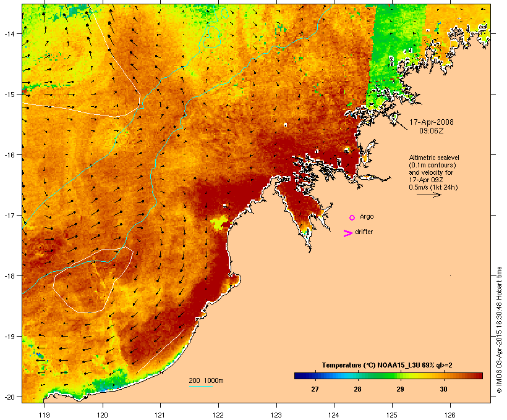Click the latitude label '-19'
The width and height of the screenshot is (507, 420).
(x=9, y=337)
